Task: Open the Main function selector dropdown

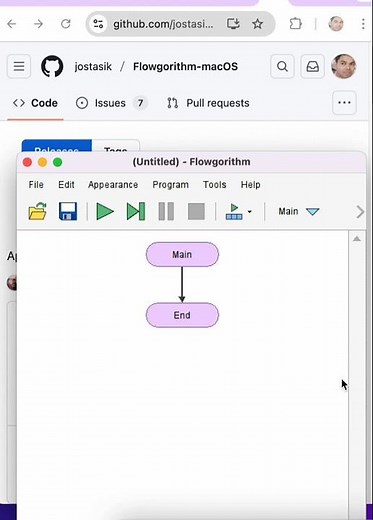Action: click(x=299, y=211)
